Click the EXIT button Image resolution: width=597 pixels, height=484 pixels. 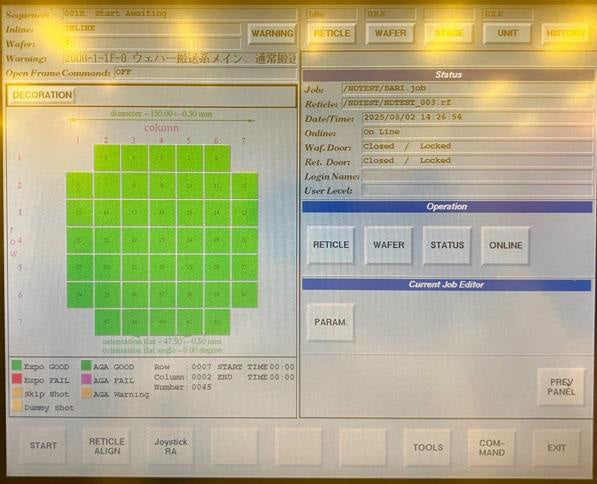[556, 448]
